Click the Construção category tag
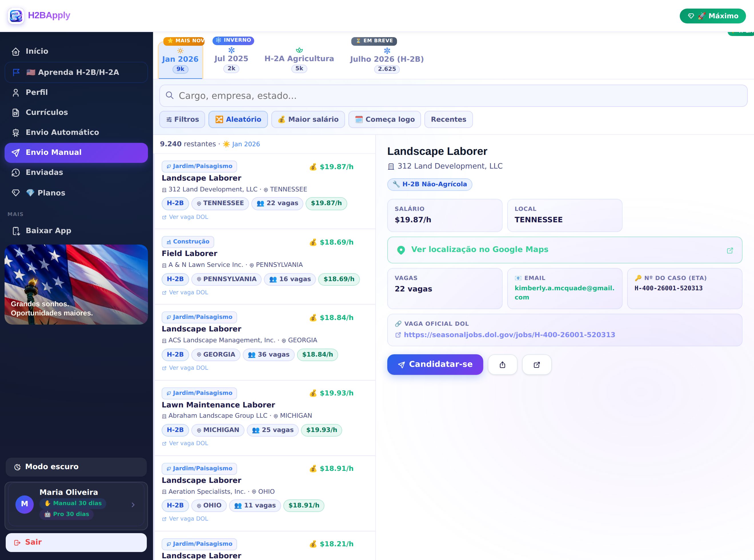 coord(188,242)
